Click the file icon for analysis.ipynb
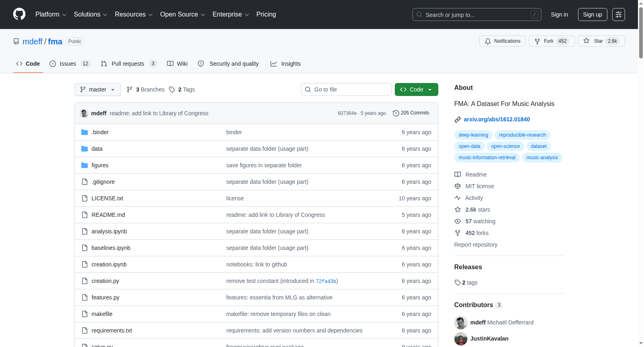Screen dimensions: 644x347 pos(85,231)
